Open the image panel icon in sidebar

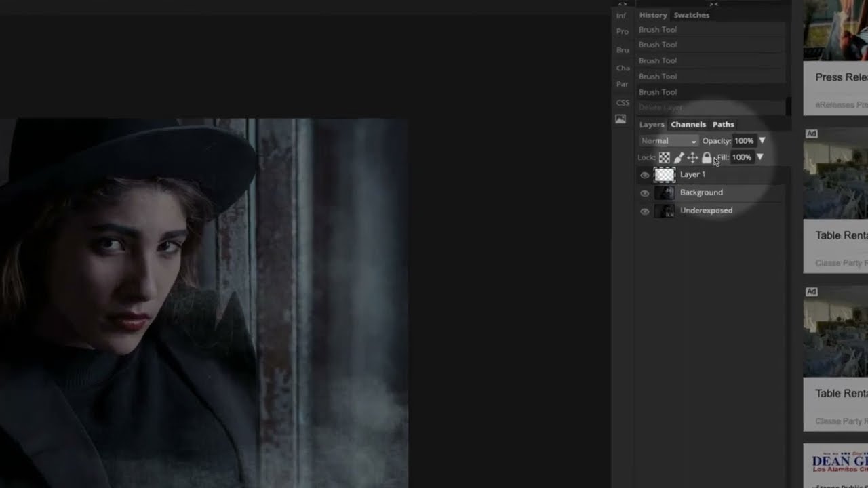(620, 119)
